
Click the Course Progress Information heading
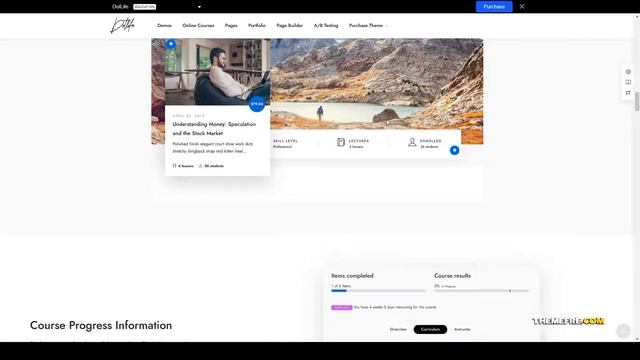pos(101,325)
